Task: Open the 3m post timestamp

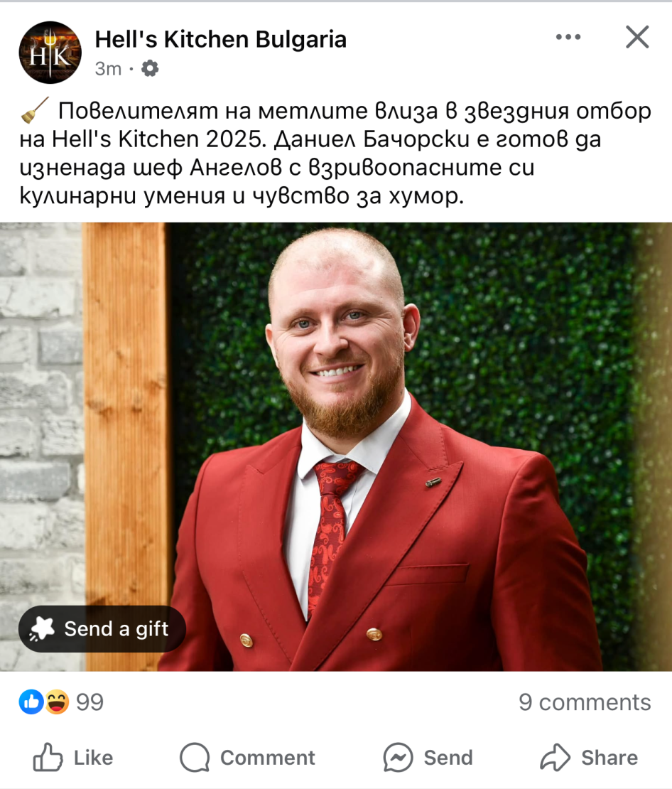Action: click(x=108, y=68)
